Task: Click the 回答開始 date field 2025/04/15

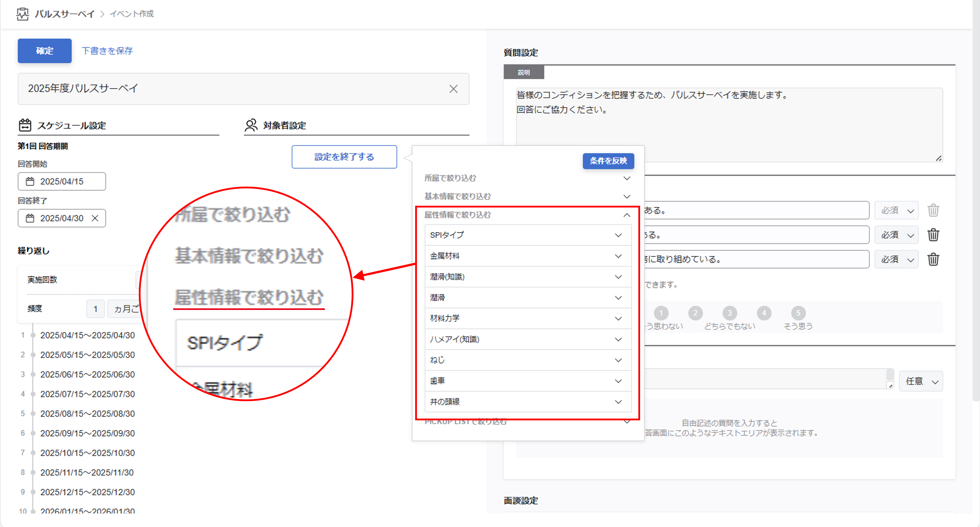Action: click(x=62, y=181)
